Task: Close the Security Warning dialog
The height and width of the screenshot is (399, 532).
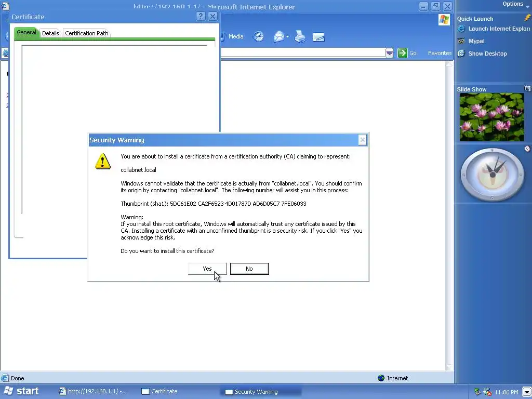Action: (x=362, y=140)
